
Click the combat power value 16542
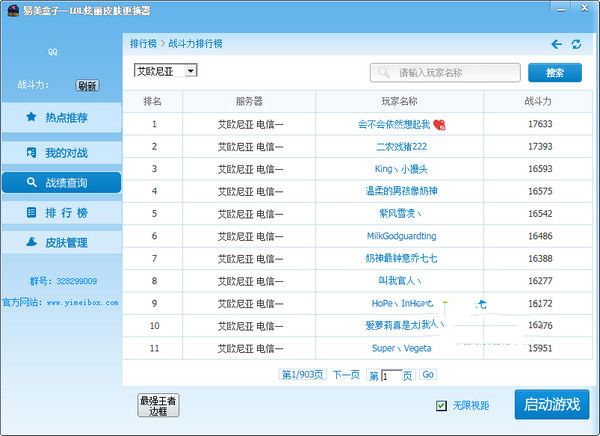click(540, 214)
